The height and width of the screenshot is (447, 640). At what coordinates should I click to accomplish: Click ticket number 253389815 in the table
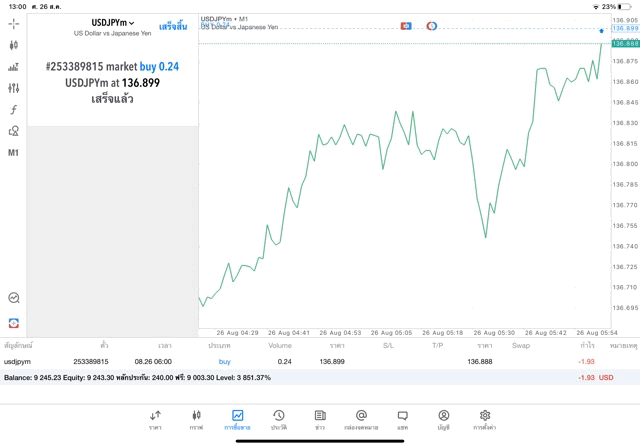(91, 362)
